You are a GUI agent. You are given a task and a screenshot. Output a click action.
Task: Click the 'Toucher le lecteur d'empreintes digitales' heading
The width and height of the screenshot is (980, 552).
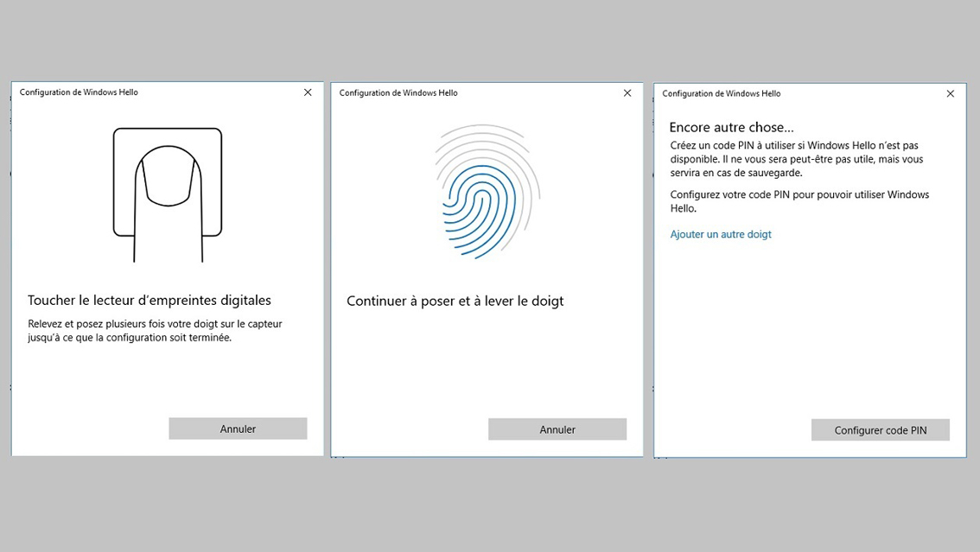(150, 301)
